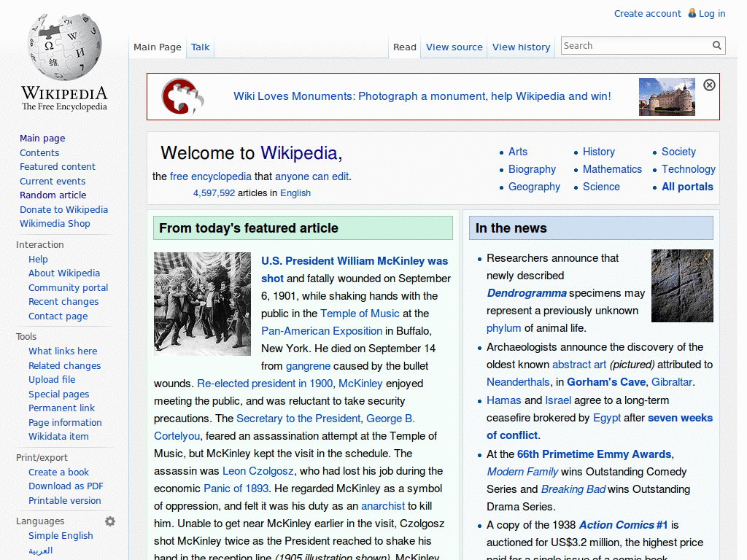Screen dimensions: 747x560
Task: Click the Log in link
Action: pyautogui.click(x=712, y=13)
